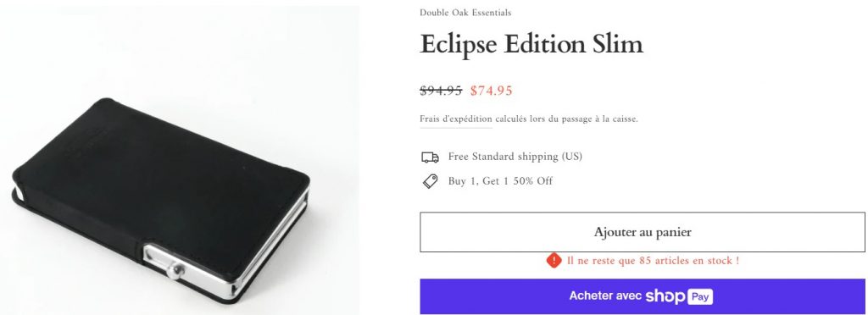868x315 pixels.
Task: Select the Eclipse Edition Slim product title
Action: [x=531, y=44]
